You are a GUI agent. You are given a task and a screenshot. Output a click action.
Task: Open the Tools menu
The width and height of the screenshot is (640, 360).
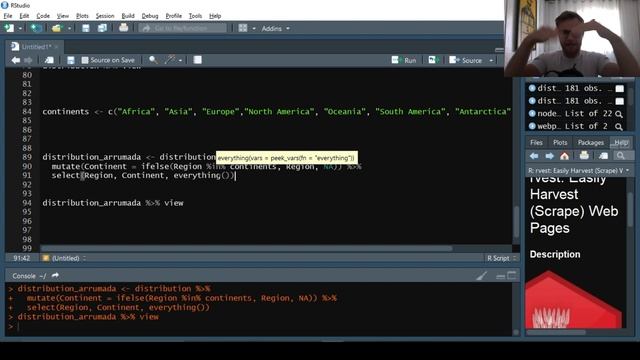pyautogui.click(x=195, y=16)
